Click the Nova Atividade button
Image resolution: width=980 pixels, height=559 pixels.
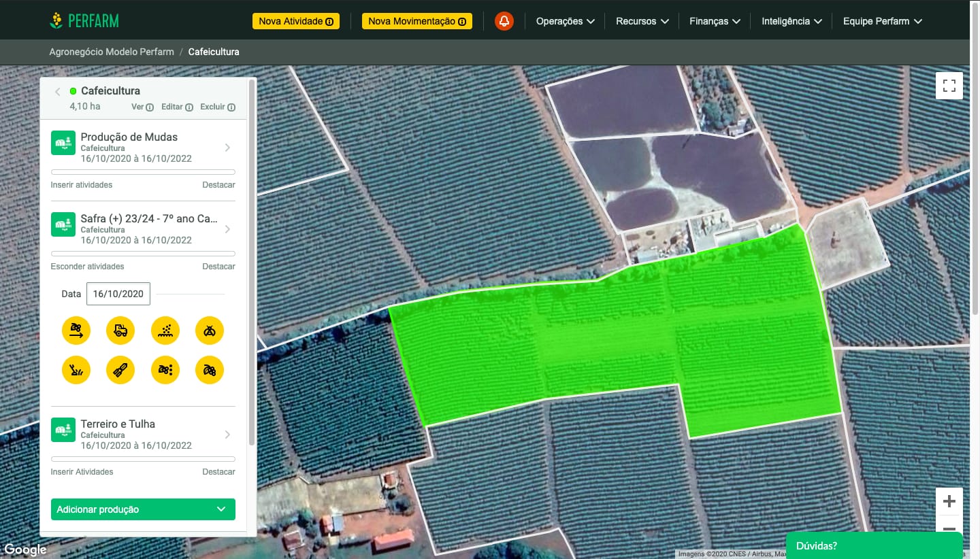tap(296, 21)
